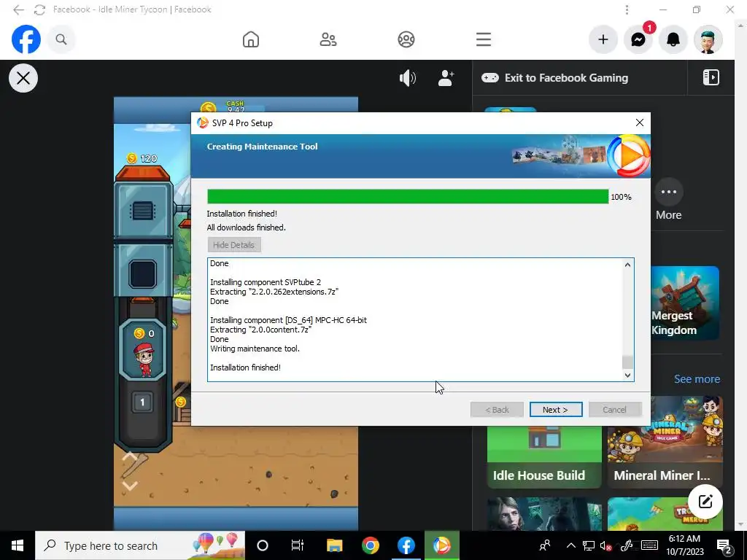Click the shaft level 1 button

[142, 402]
